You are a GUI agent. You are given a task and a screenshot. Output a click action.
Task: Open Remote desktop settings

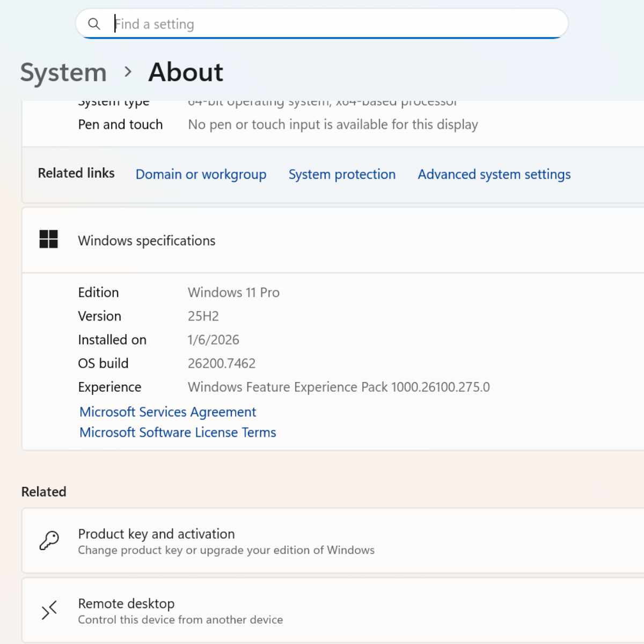tap(333, 611)
